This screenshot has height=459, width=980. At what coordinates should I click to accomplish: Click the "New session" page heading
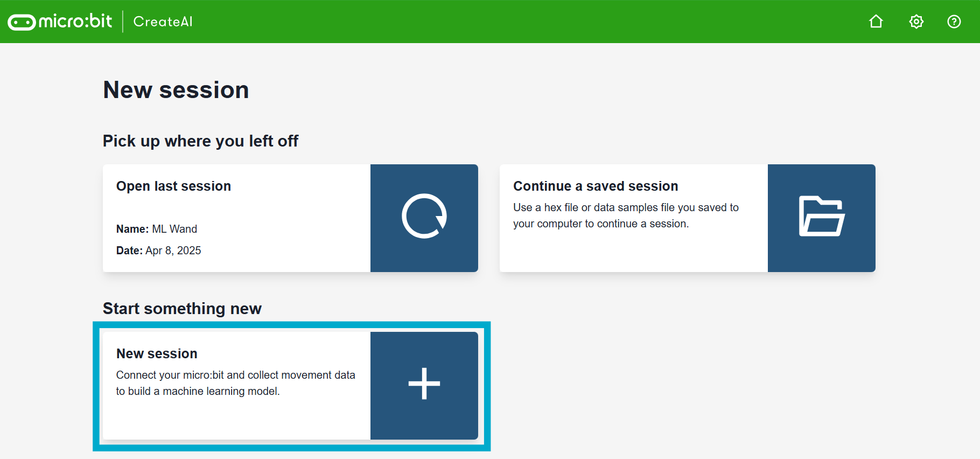pos(176,90)
